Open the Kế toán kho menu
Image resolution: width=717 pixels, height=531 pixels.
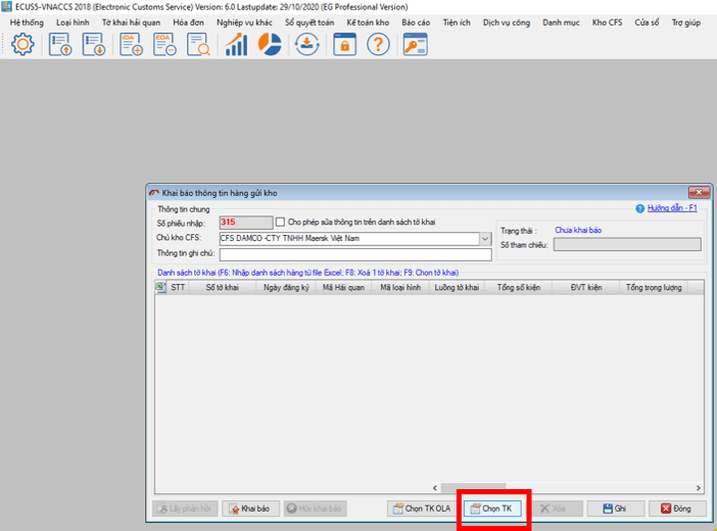367,21
